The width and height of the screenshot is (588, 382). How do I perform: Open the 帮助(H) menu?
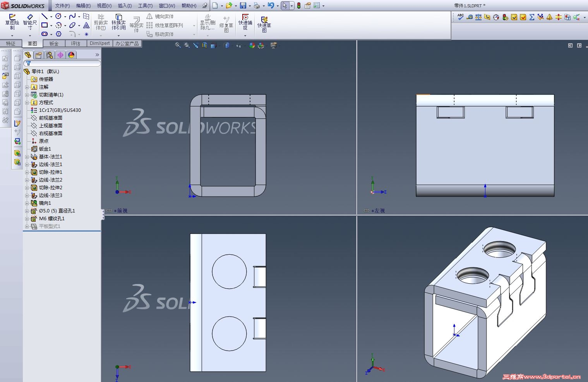(189, 6)
